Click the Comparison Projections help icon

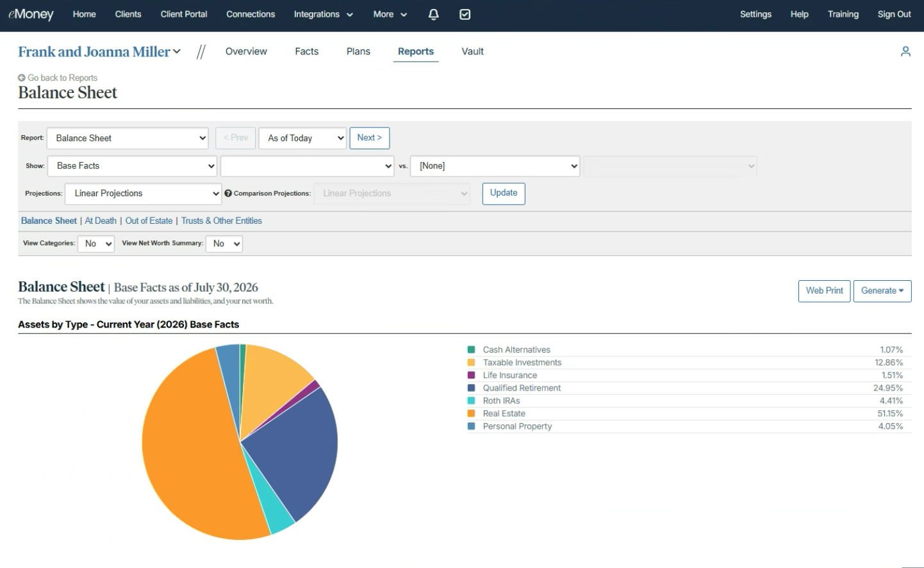coord(228,193)
